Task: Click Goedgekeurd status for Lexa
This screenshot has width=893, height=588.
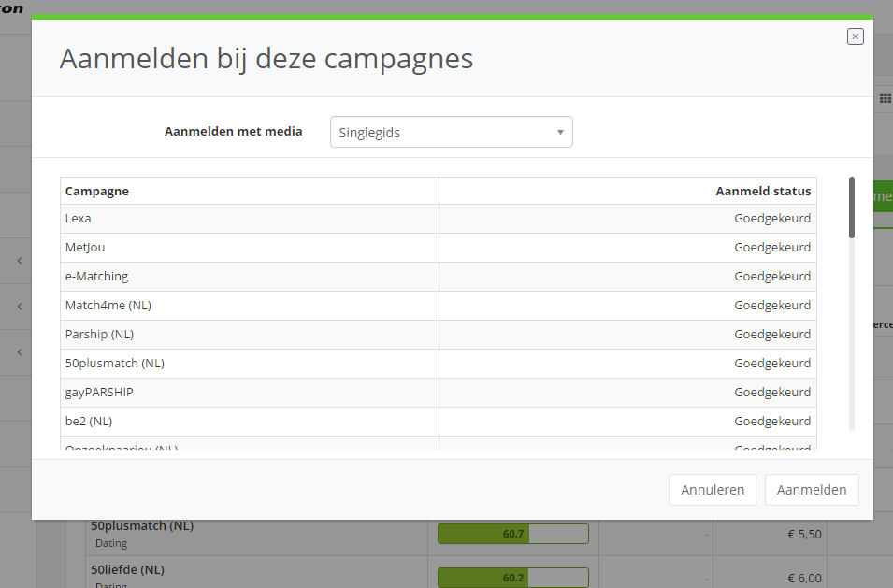Action: click(x=772, y=219)
